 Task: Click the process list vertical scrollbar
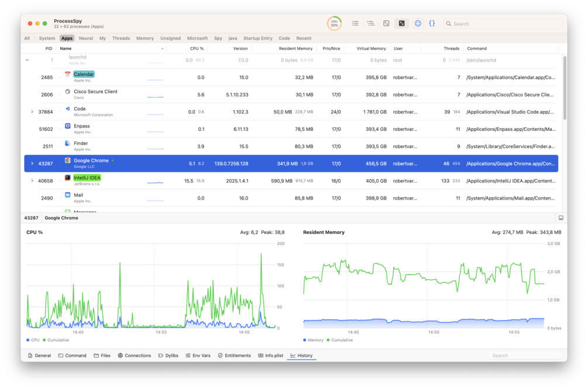(x=565, y=88)
